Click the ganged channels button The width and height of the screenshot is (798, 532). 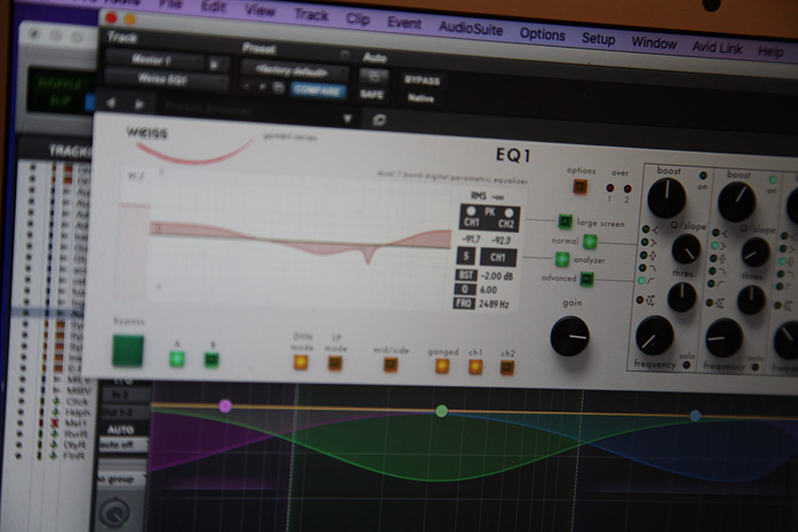coord(442,365)
